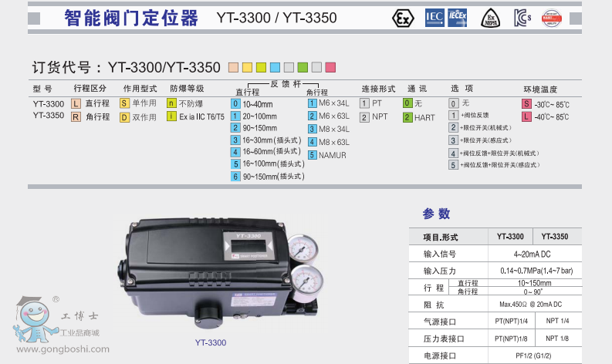
Task: Click the blue IEC certification logo
Action: coord(434,18)
